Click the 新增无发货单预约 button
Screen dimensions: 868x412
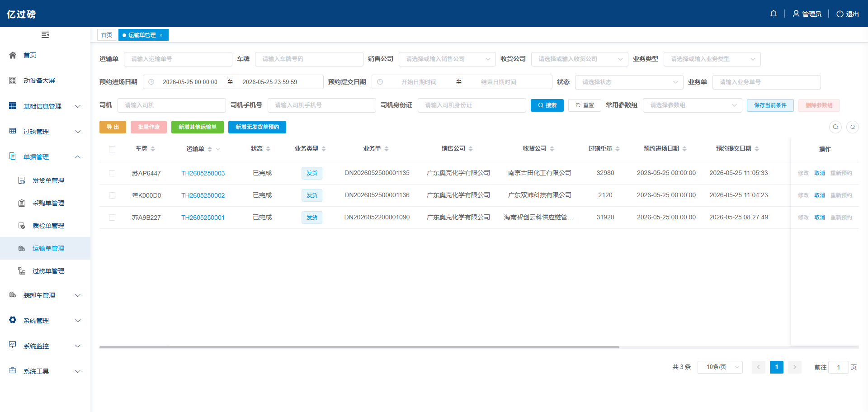pos(257,127)
